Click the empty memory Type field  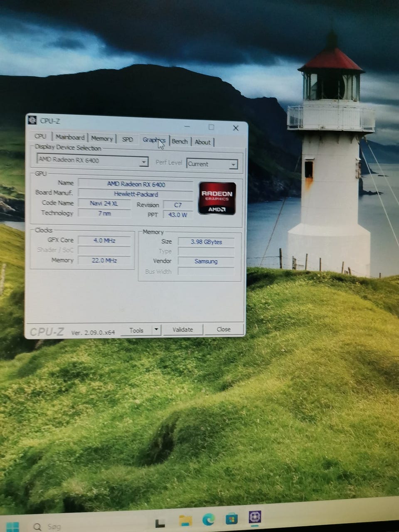point(206,251)
